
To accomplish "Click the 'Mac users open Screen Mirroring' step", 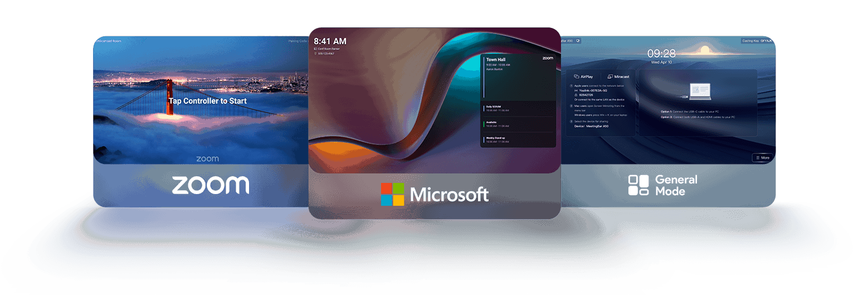I will tap(599, 108).
